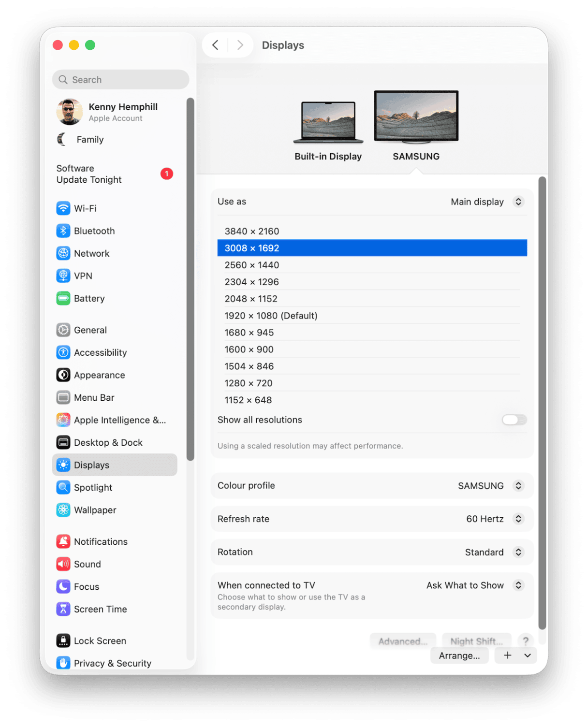
Task: Select the Battery icon in sidebar
Action: pos(63,299)
